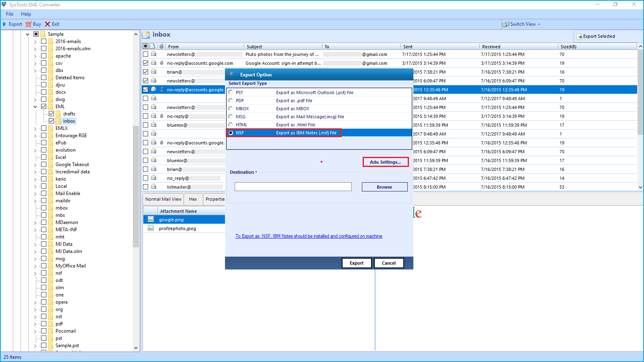Choose the HTML export type option
Image resolution: width=644 pixels, height=362 pixels.
pyautogui.click(x=231, y=125)
